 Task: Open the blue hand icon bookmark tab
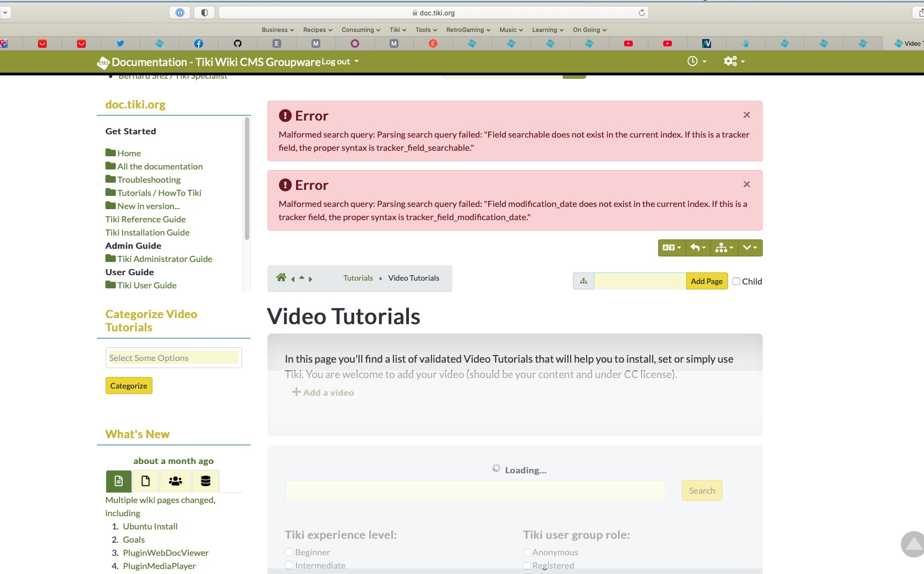click(746, 43)
